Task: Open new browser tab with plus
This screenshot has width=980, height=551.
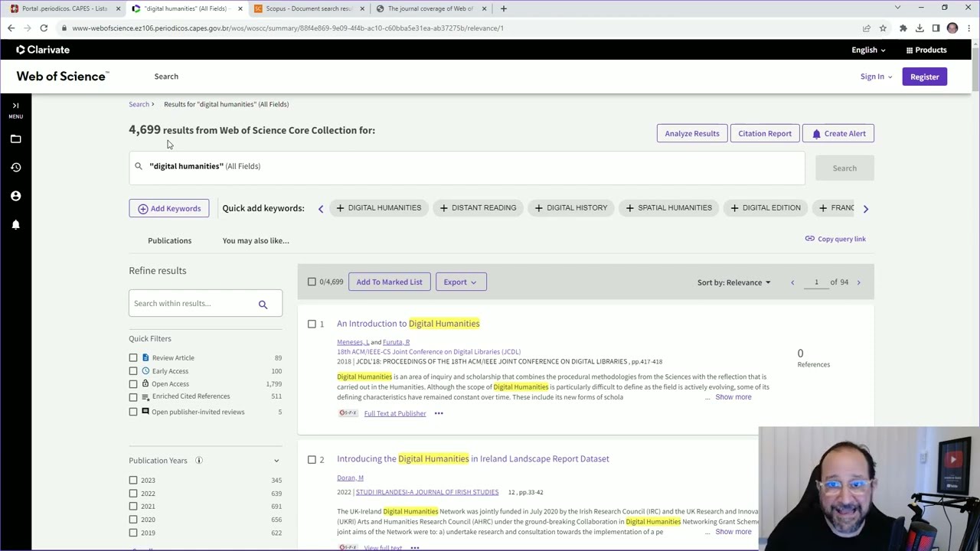Action: [503, 8]
